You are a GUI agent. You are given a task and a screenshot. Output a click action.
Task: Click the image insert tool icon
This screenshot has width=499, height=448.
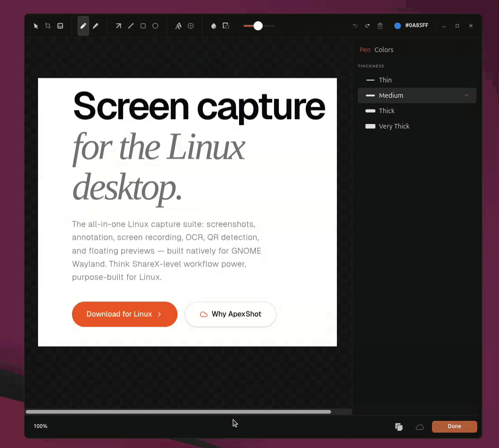point(60,26)
